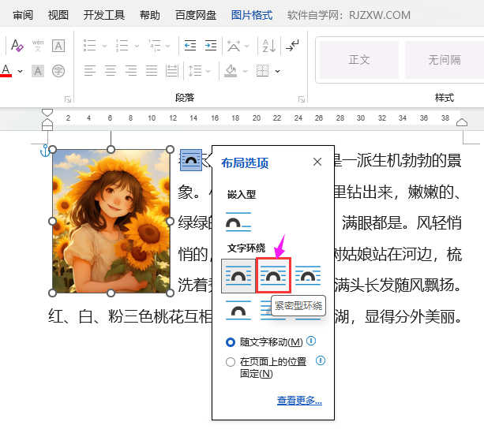The height and width of the screenshot is (448, 484).
Task: Choose the square (四周型) text wrap option
Action: pos(238,275)
